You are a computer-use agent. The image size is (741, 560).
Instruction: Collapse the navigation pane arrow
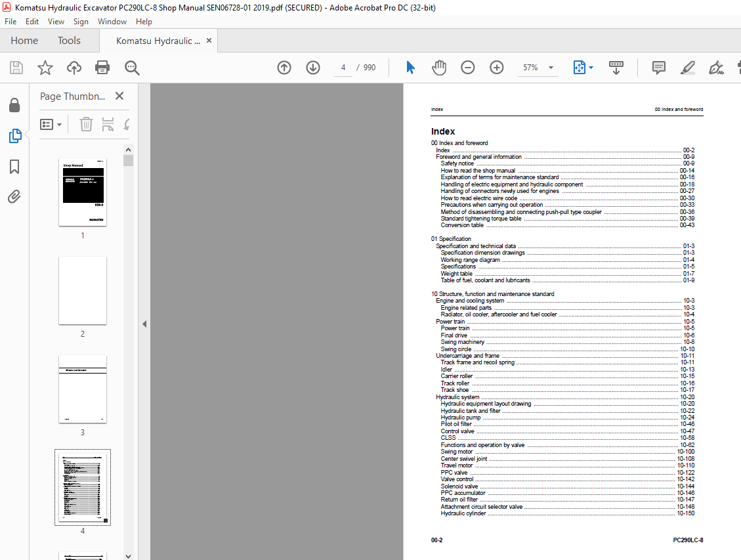click(x=144, y=324)
